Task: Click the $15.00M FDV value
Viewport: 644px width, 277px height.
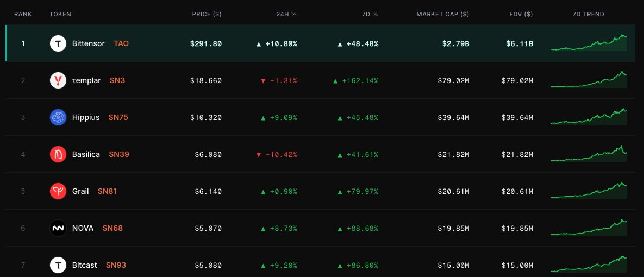Action: [517, 265]
